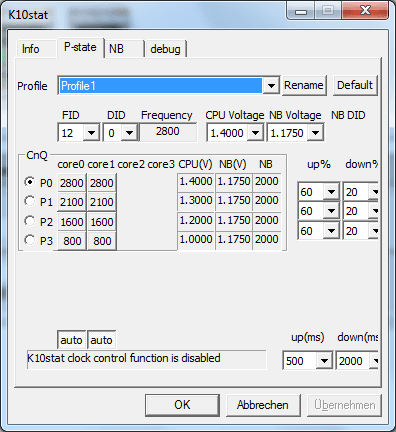This screenshot has height=432, width=396.
Task: Click P0 CPU(V) value 1.4000
Action: pyautogui.click(x=196, y=182)
